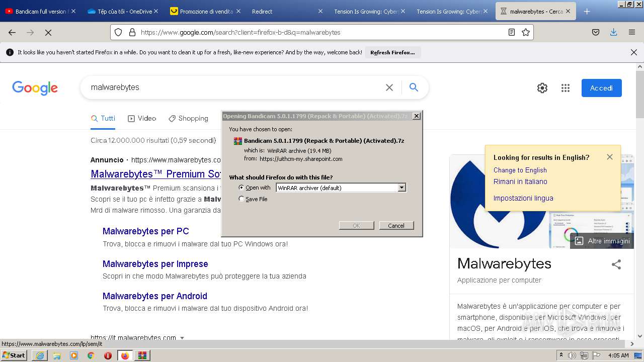Click the Google logo
The height and width of the screenshot is (362, 644).
35,88
